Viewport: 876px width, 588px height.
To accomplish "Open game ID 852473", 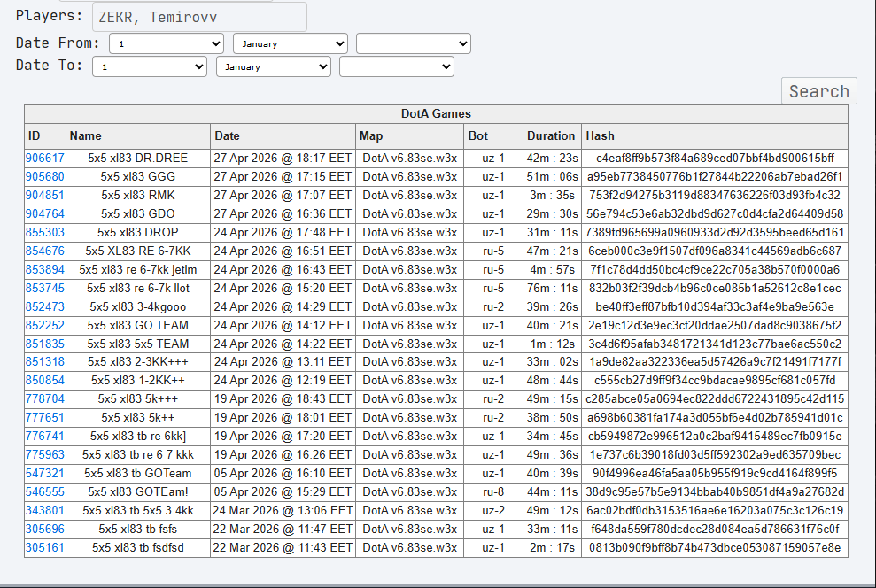I will pyautogui.click(x=44, y=306).
